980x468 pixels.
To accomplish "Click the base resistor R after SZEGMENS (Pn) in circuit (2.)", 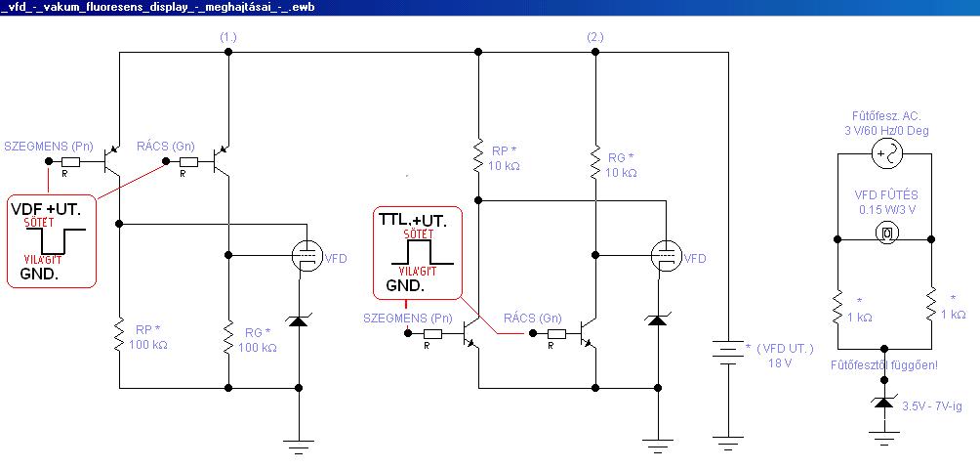I will (x=432, y=334).
